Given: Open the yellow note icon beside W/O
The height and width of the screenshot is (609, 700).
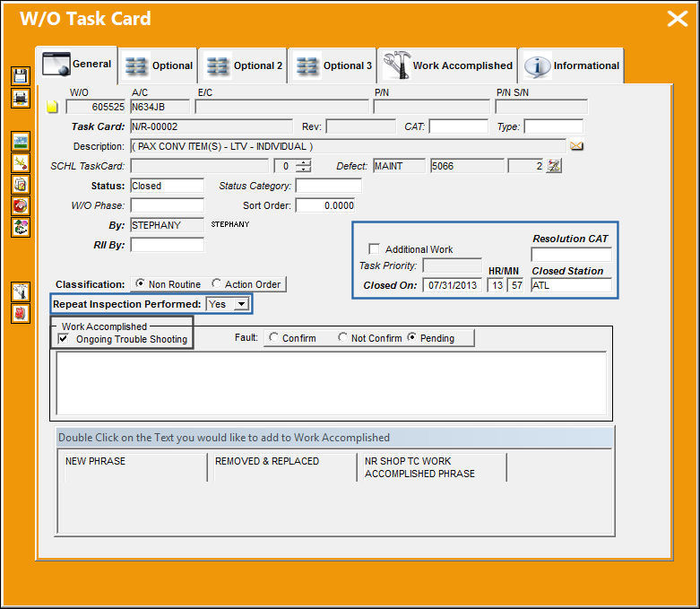Looking at the screenshot, I should pos(52,107).
